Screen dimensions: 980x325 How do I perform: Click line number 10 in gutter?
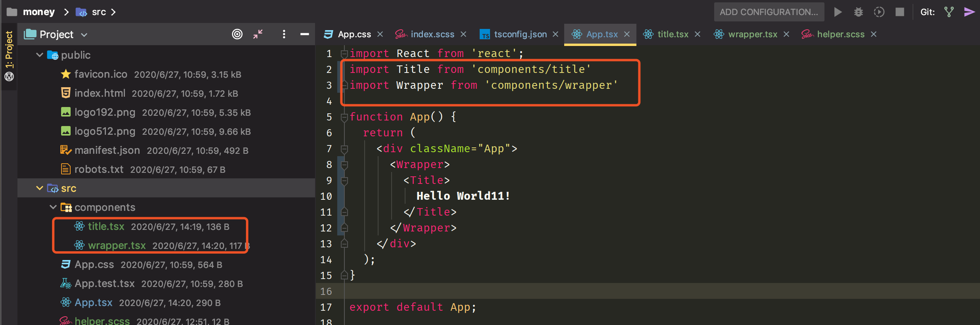[326, 196]
